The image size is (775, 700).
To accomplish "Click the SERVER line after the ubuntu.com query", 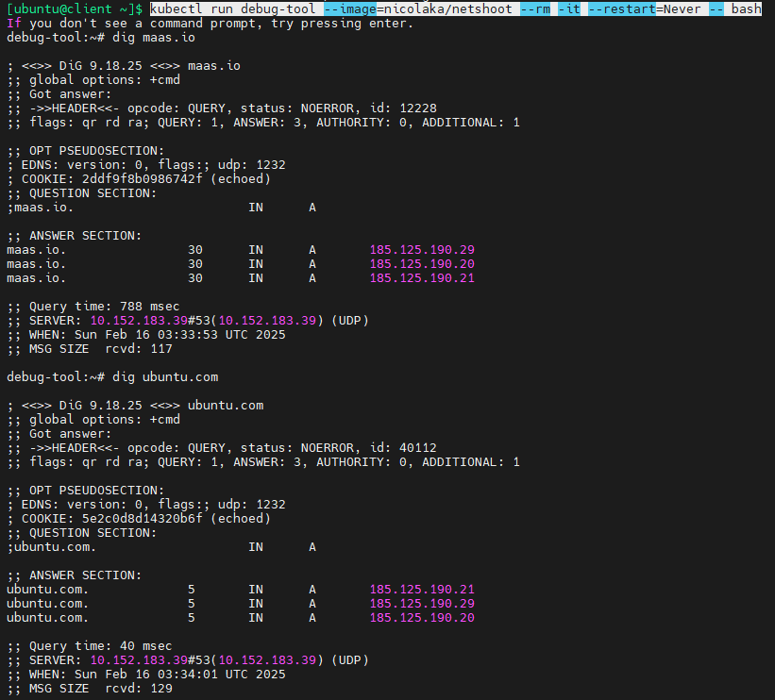I will point(188,660).
